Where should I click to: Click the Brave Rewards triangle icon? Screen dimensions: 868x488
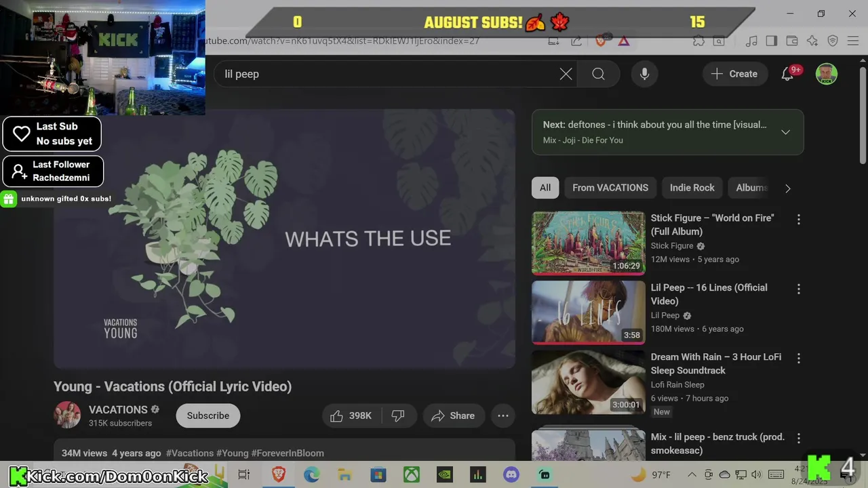coord(624,41)
